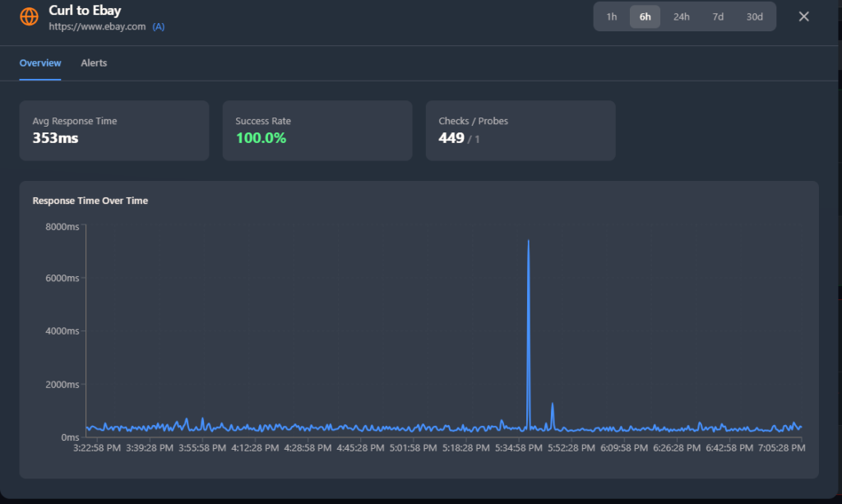Switch to the Alerts tab
Viewport: 842px width, 504px height.
[94, 63]
